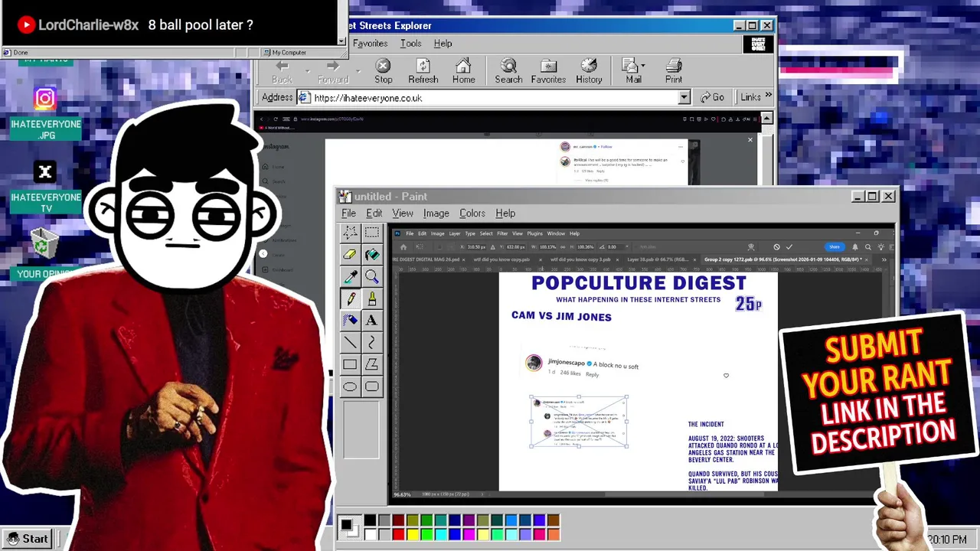Viewport: 980px width, 551px height.
Task: Open History in the Streets Explorer toolbar
Action: 589,71
